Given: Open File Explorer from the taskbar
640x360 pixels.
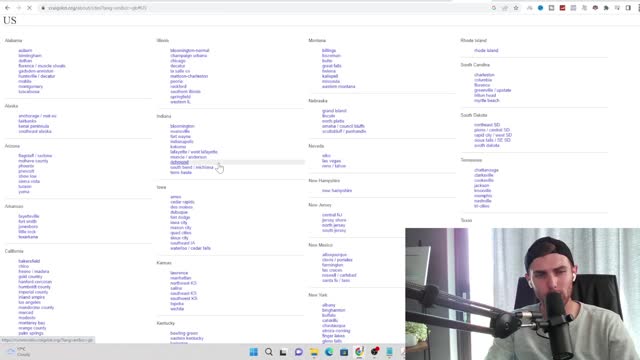Looking at the screenshot, I should [x=314, y=352].
